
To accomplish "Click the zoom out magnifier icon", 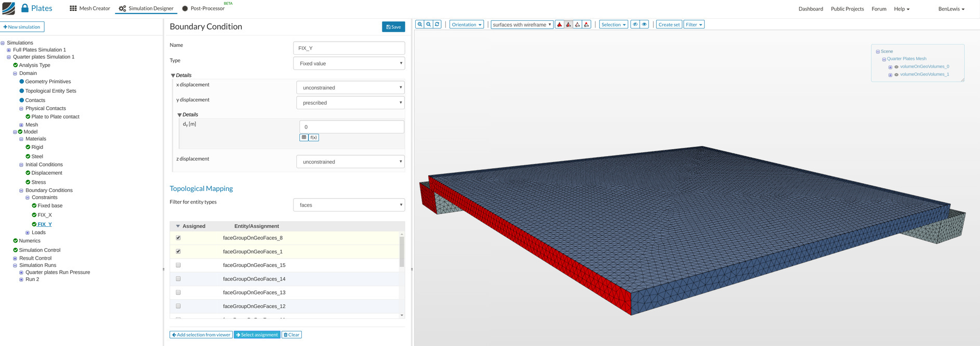I will pyautogui.click(x=429, y=24).
